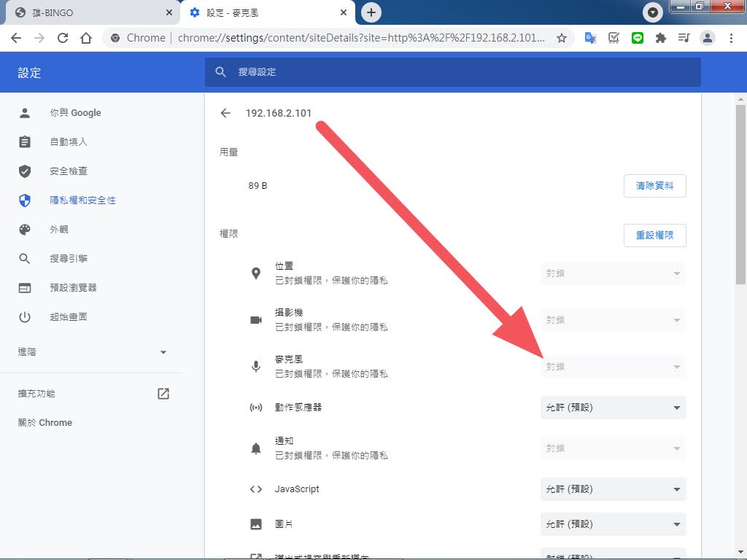Click the 重設權限 button

[654, 235]
